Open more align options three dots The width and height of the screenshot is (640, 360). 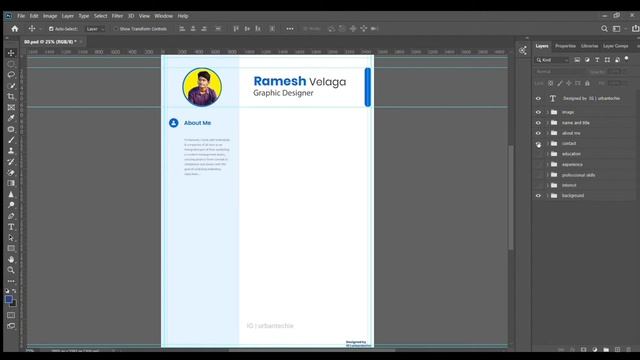[x=290, y=29]
